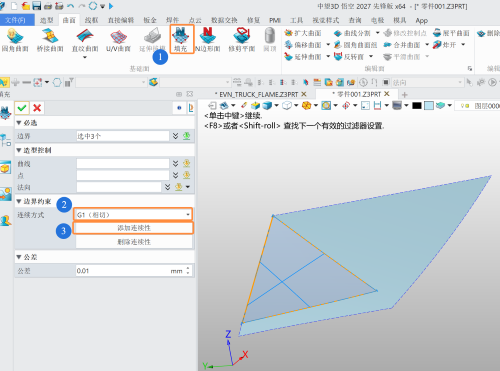The width and height of the screenshot is (500, 371).
Task: Click the black color swatch in view toolbar
Action: pos(417,106)
